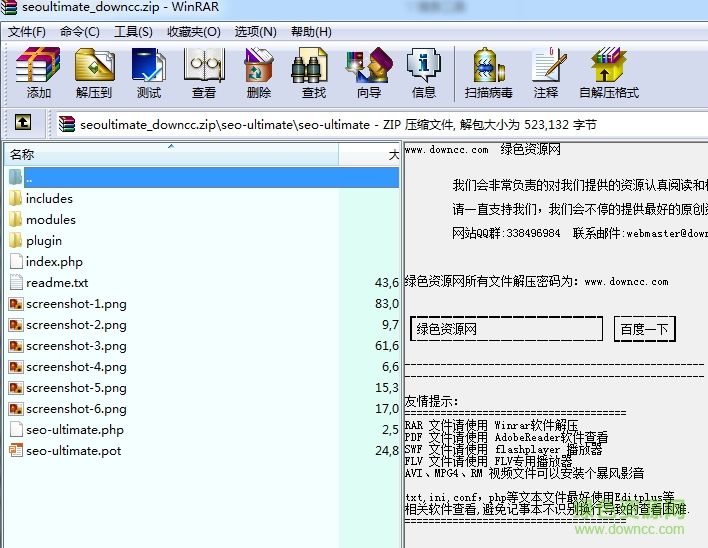Viewport: 708px width, 548px height.
Task: Click the up-one-level arrow button
Action: 23,122
